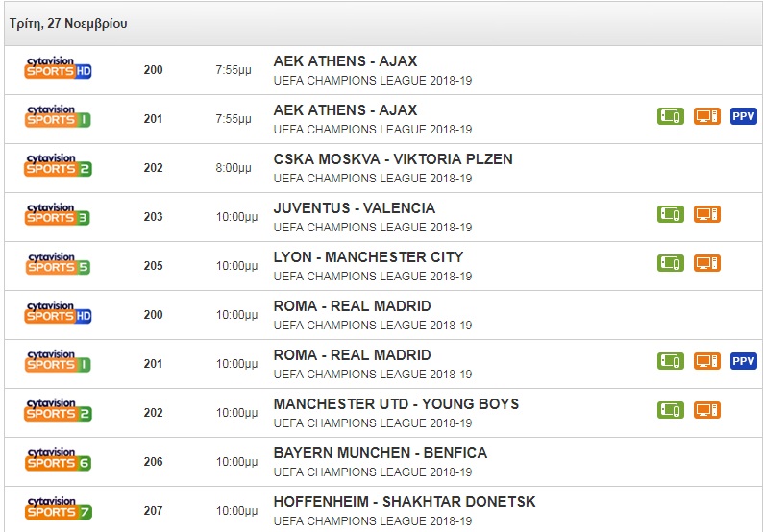Click the PPV badge on the Roma - Real Madrid row

(744, 361)
